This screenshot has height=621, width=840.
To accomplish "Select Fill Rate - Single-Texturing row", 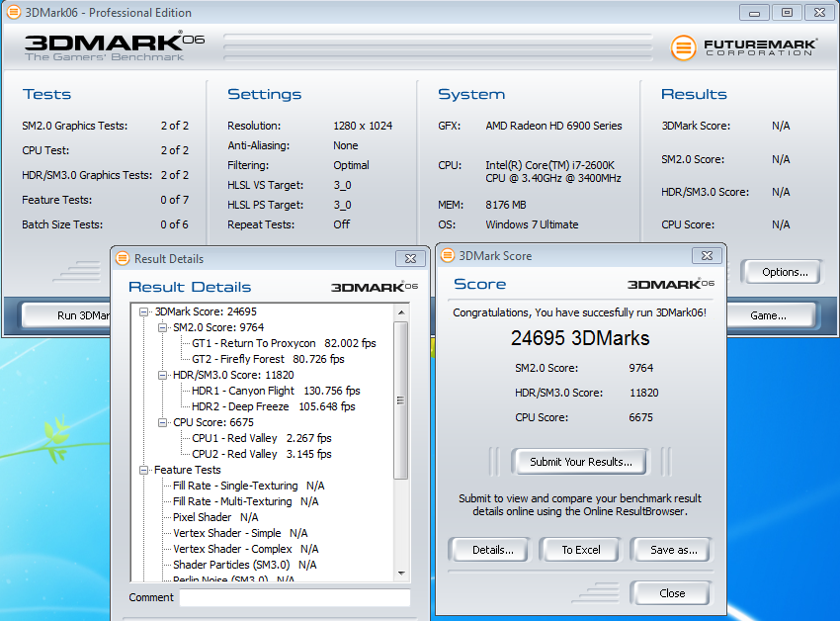I will 249,486.
